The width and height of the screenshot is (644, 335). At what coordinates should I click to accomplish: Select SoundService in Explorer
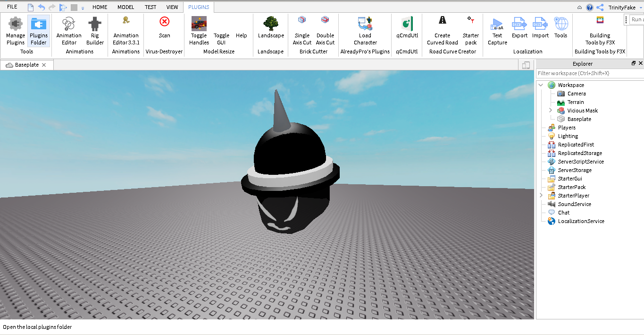click(x=574, y=204)
